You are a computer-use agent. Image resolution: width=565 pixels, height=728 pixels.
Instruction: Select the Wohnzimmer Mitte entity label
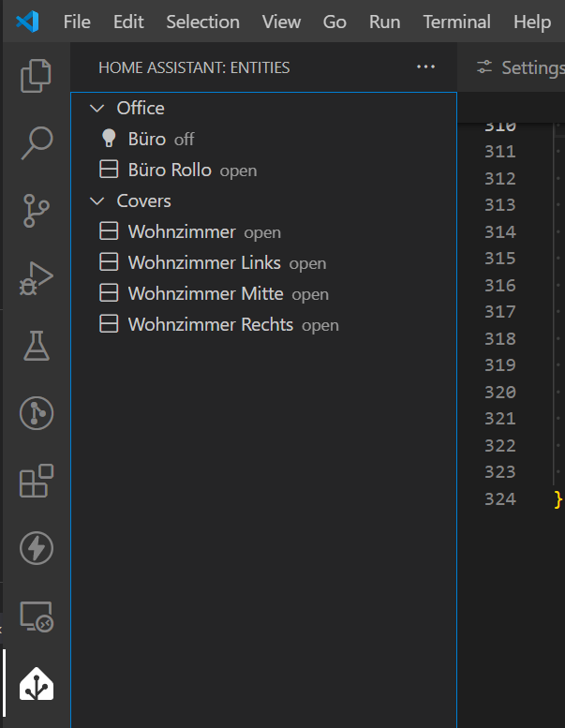click(x=205, y=293)
